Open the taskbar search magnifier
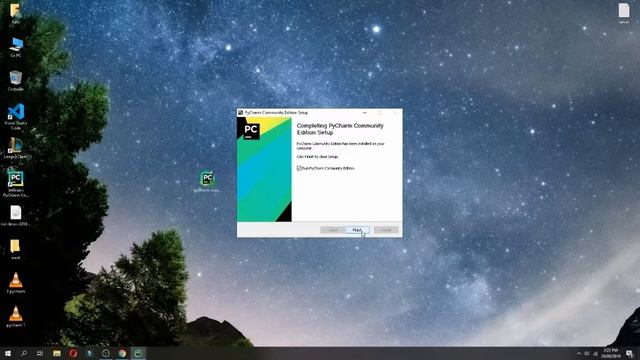This screenshot has height=360, width=640. tap(24, 353)
